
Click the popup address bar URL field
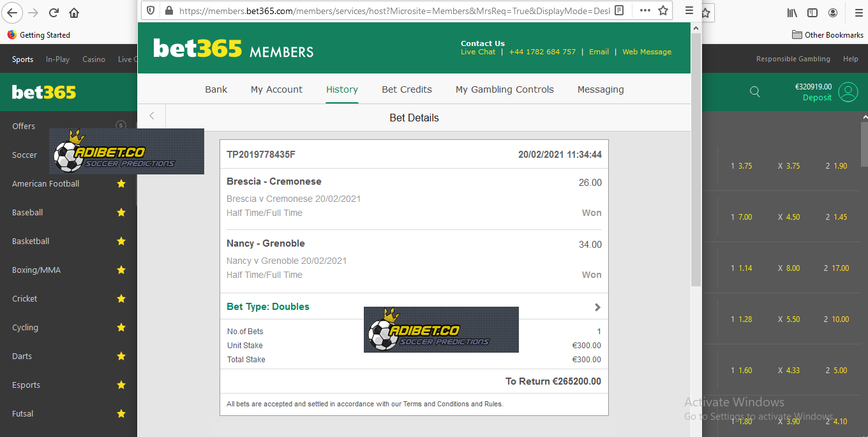(x=394, y=10)
